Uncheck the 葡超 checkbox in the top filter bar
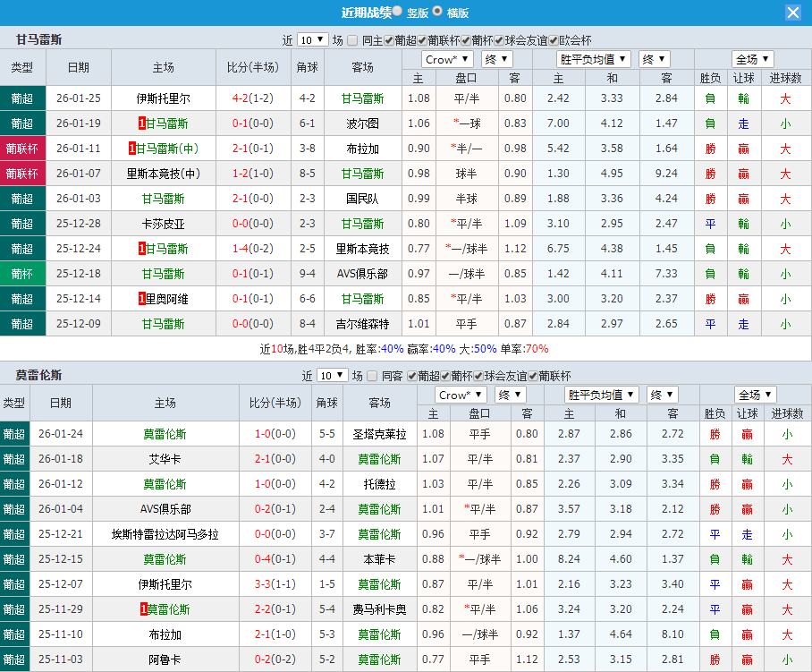812x672 pixels. click(387, 39)
